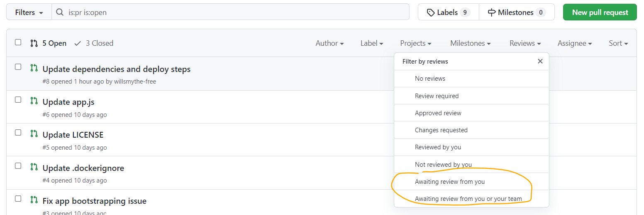Image resolution: width=644 pixels, height=215 pixels.
Task: Open the Milestones filter dropdown in list header
Action: click(x=471, y=43)
